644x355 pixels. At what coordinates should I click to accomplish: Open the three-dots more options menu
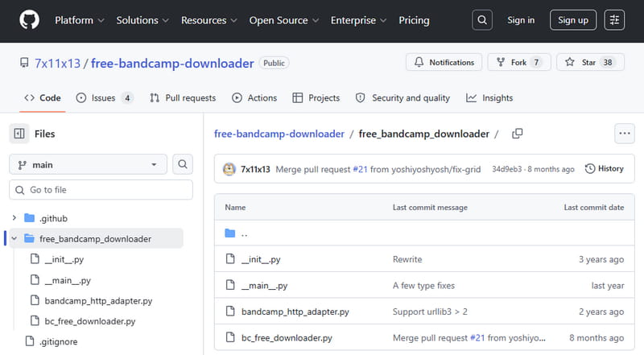pyautogui.click(x=625, y=134)
